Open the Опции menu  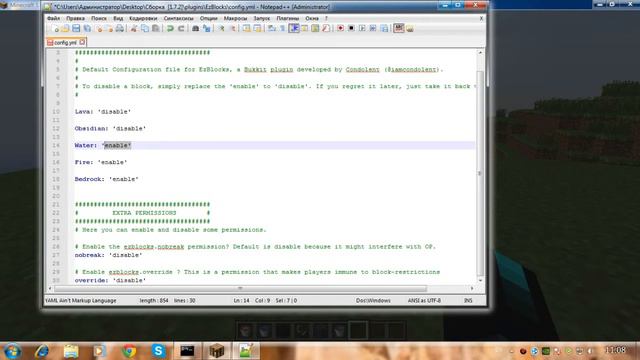point(209,18)
